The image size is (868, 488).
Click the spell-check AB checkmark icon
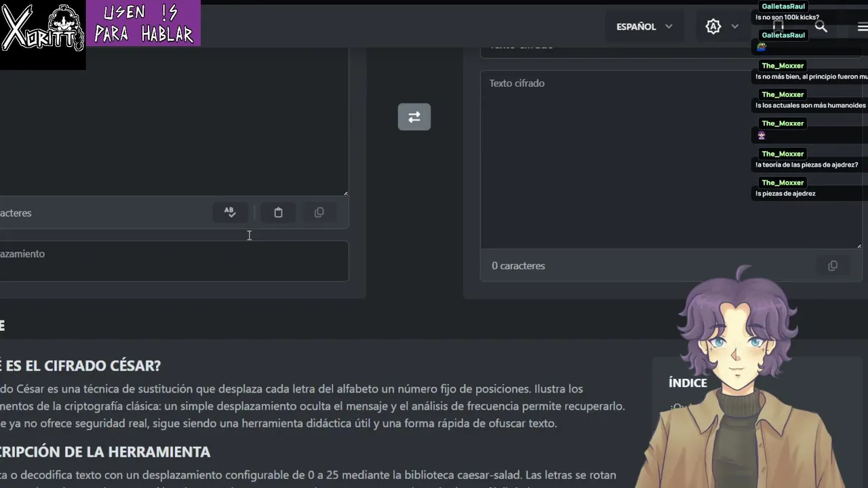pyautogui.click(x=230, y=212)
